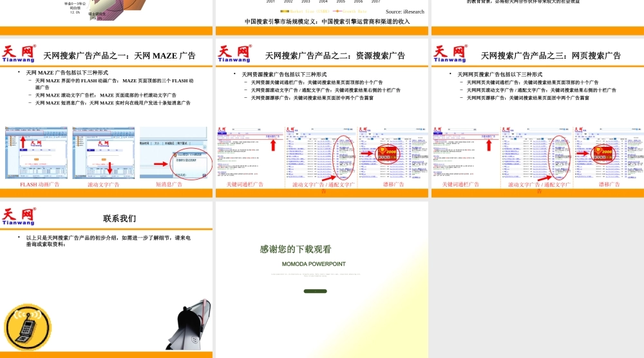Click Tianwang logo on the 网页搜索广告 slide
The height and width of the screenshot is (358, 644).
450,53
